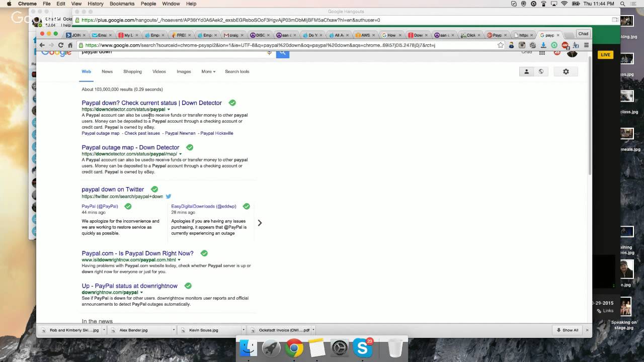Open 'Paypal.com - Is Paypal Down Right Now?'
The width and height of the screenshot is (644, 362).
point(137,253)
